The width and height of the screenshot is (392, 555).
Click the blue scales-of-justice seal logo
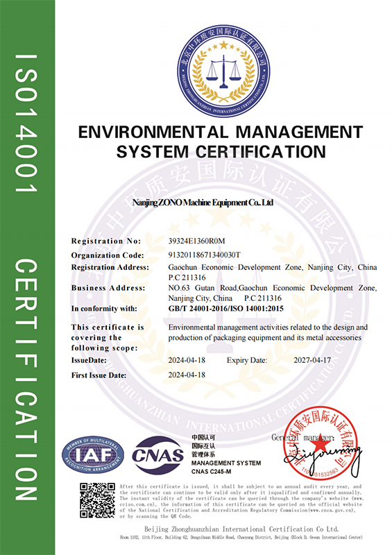(x=223, y=71)
